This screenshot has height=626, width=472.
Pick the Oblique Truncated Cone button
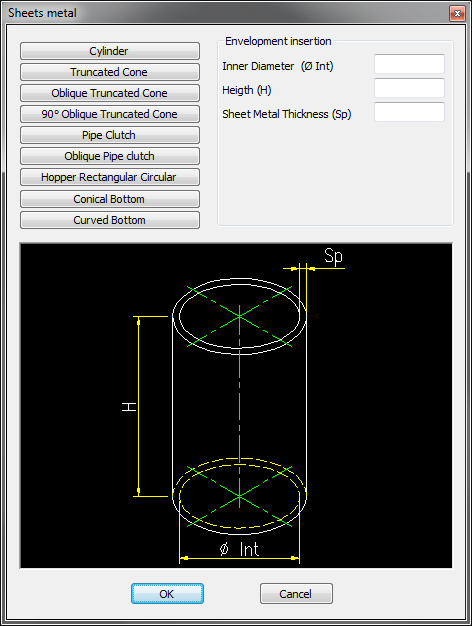(110, 93)
